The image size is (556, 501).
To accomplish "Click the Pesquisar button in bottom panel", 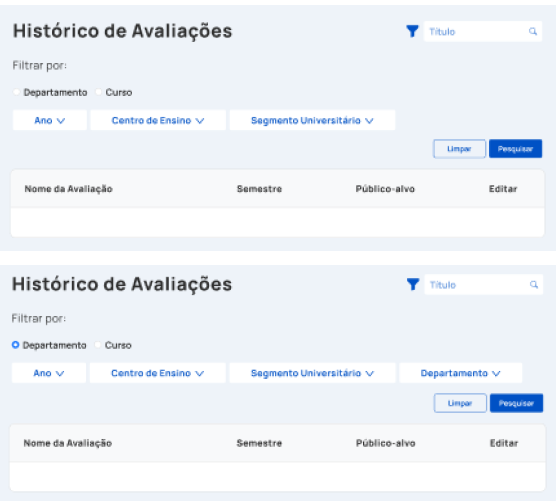I will point(516,403).
